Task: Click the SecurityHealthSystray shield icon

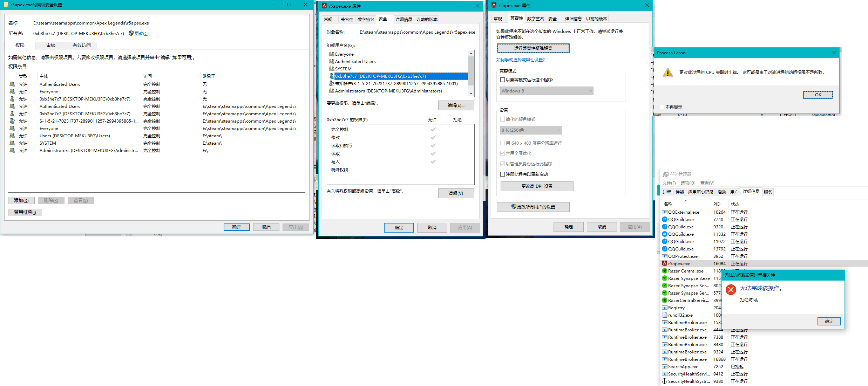Action: (664, 381)
